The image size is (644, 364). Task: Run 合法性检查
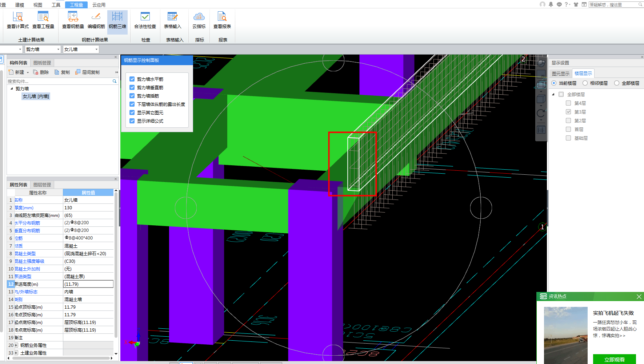point(145,20)
